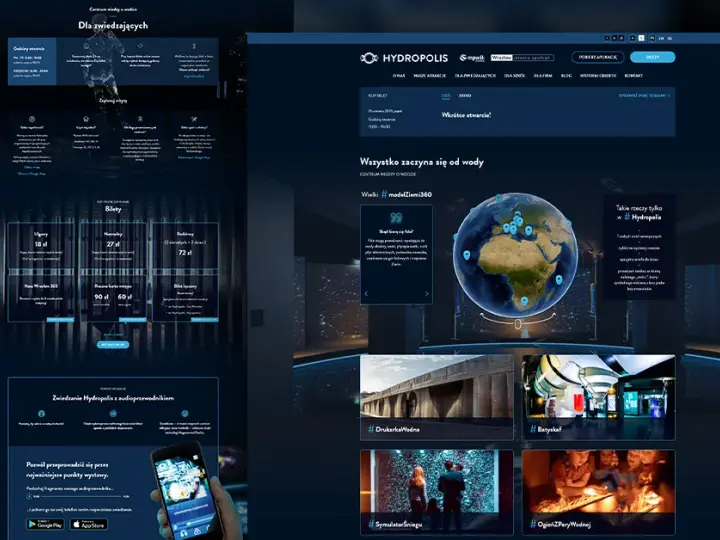Click the globe rotation handle icon
This screenshot has width=720, height=540.
[518, 324]
